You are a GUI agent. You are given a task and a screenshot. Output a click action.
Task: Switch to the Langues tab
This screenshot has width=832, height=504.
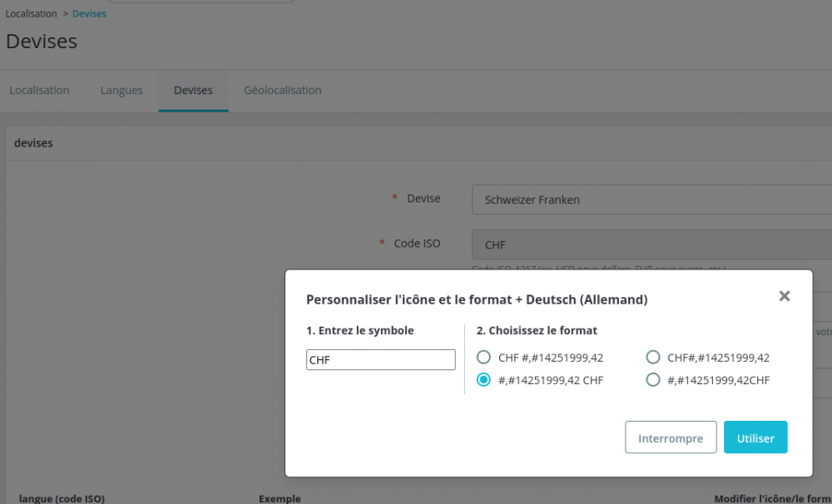click(121, 90)
